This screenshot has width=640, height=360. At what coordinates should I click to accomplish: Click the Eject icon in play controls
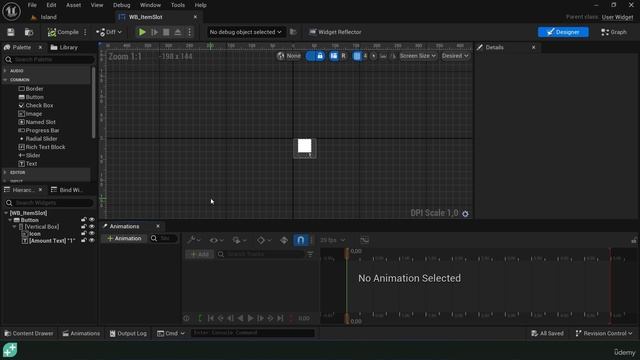click(x=178, y=32)
